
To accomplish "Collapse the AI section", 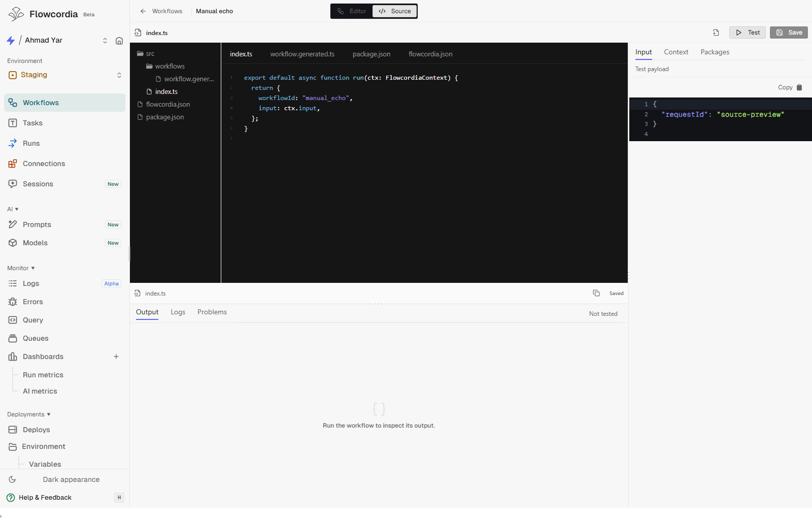I will (x=13, y=209).
